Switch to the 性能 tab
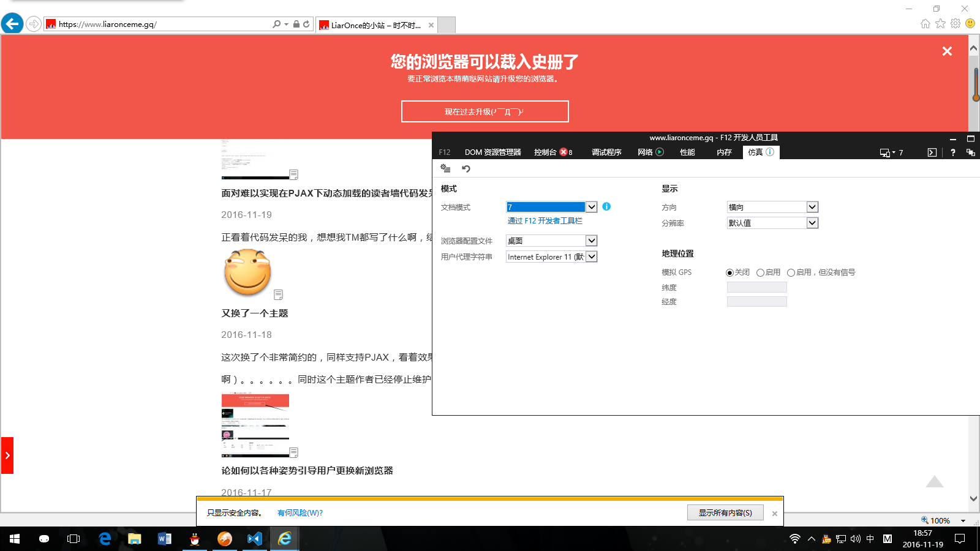This screenshot has height=551, width=980. click(x=687, y=152)
